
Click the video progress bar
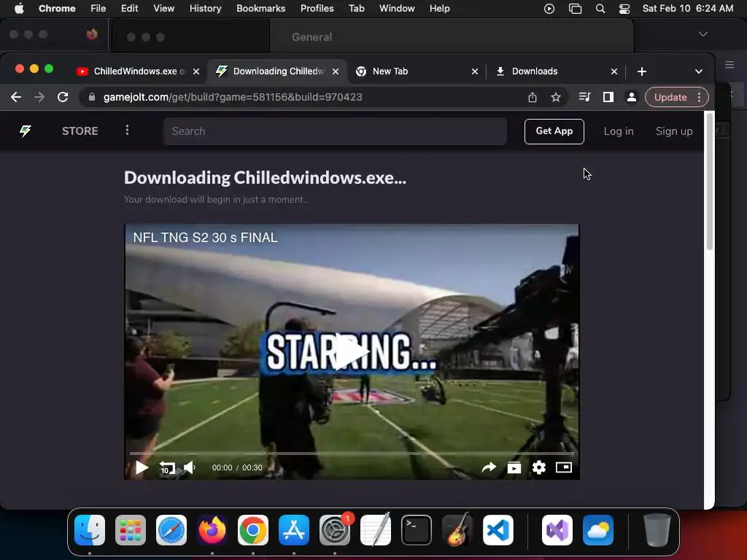352,454
